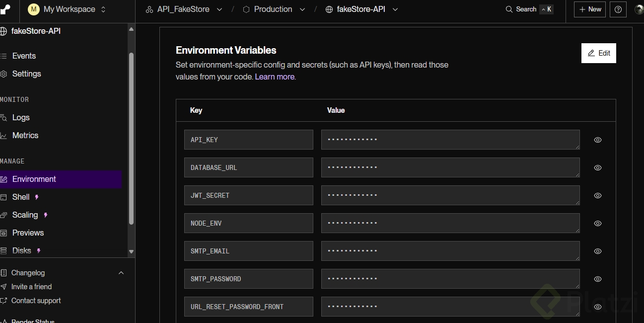Click the sidebar vertical scrollbar
The width and height of the screenshot is (644, 323).
coord(131,139)
